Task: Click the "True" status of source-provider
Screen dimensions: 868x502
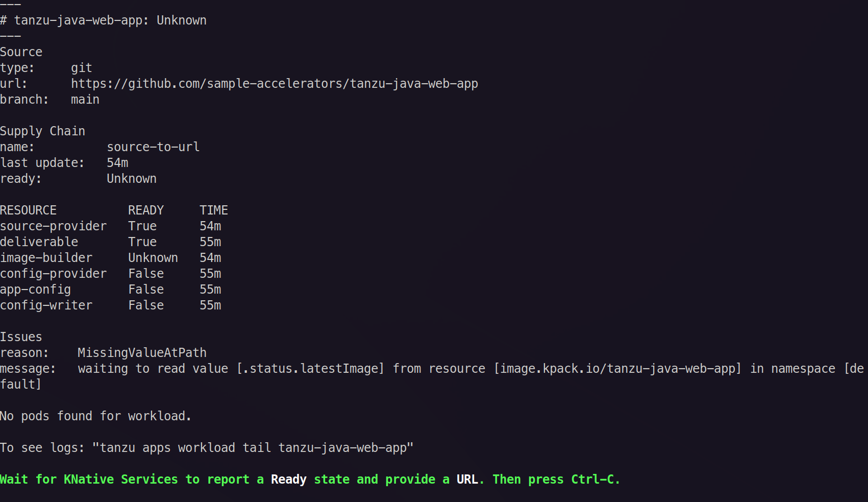Action: pos(142,226)
